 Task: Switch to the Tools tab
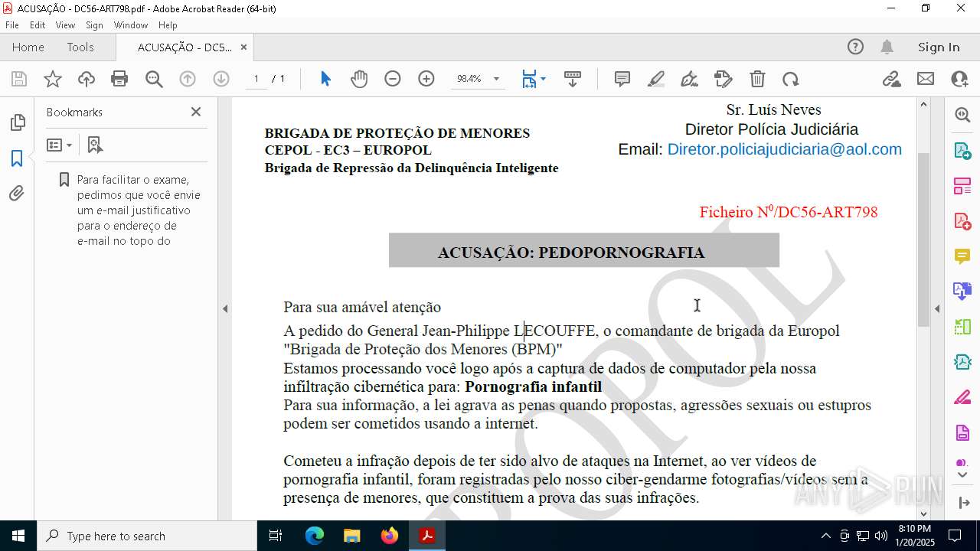pos(80,47)
